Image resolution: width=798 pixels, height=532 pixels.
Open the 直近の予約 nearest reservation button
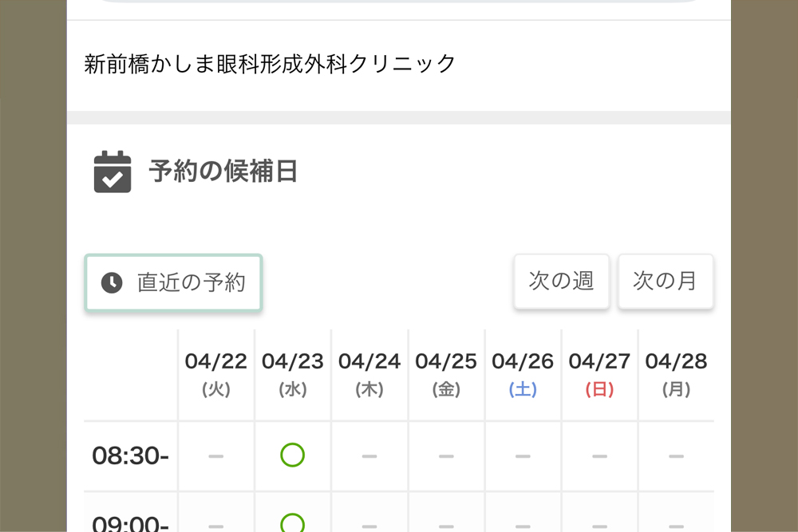pyautogui.click(x=173, y=283)
